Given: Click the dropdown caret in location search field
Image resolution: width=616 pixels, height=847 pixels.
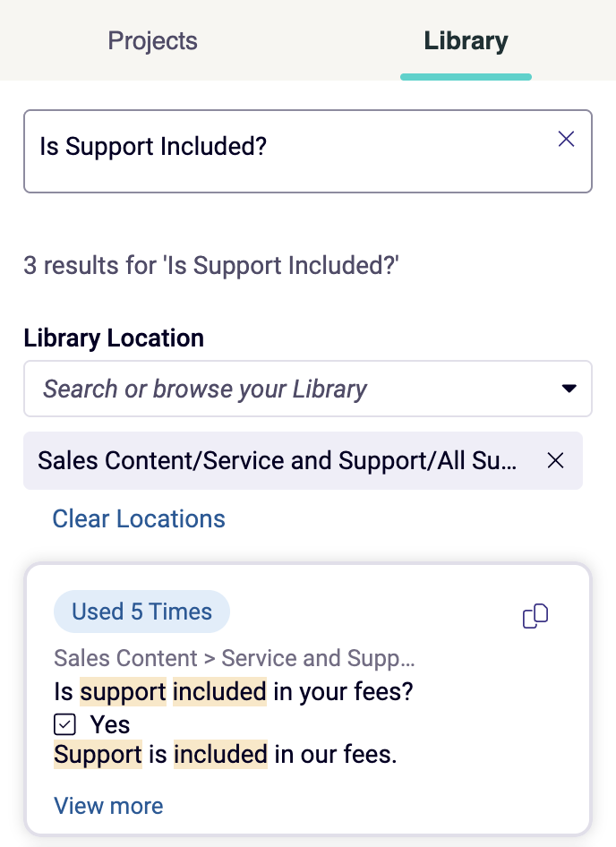Looking at the screenshot, I should (x=570, y=389).
